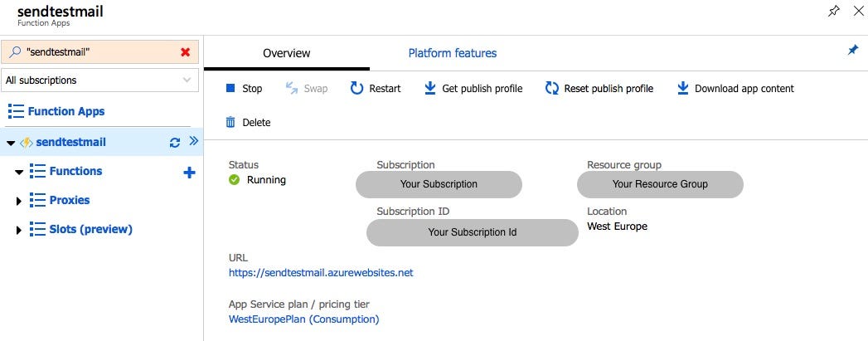
Task: Select the Overview tab
Action: tap(286, 53)
